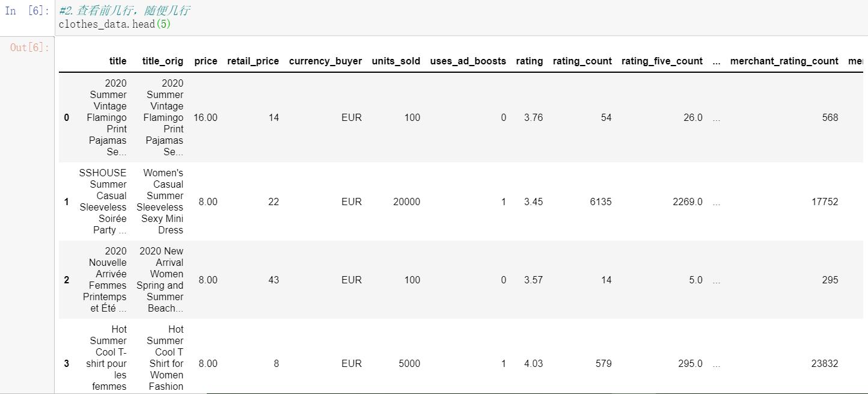Screen dimensions: 868x394
Task: Select the 'currency_buyer' column header
Action: pyautogui.click(x=325, y=61)
